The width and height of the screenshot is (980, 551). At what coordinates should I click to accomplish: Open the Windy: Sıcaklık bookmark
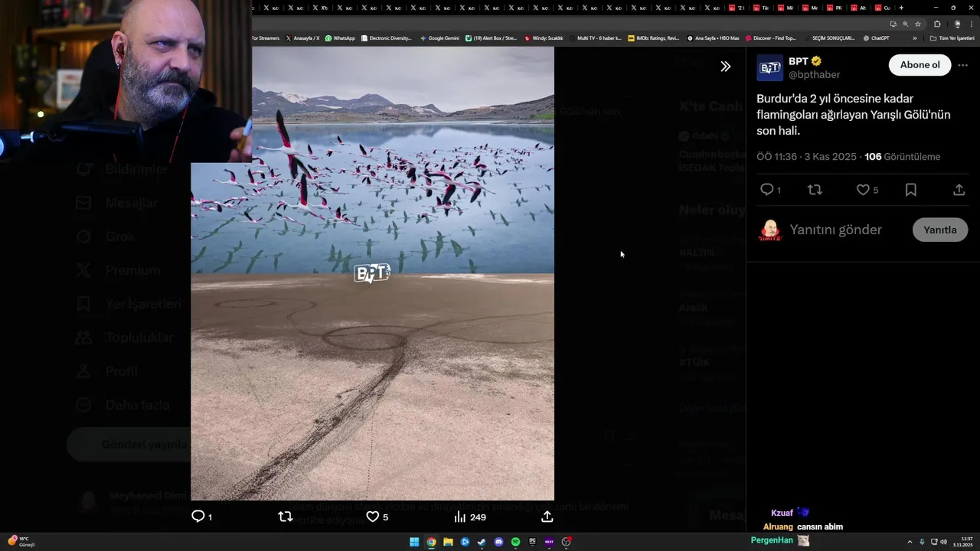coord(544,38)
